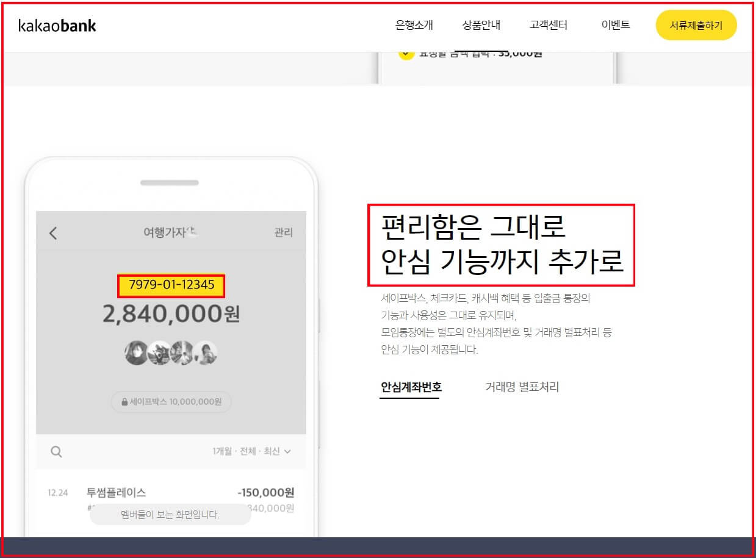Click the second member avatar photo
This screenshot has height=558, width=756.
pos(160,354)
